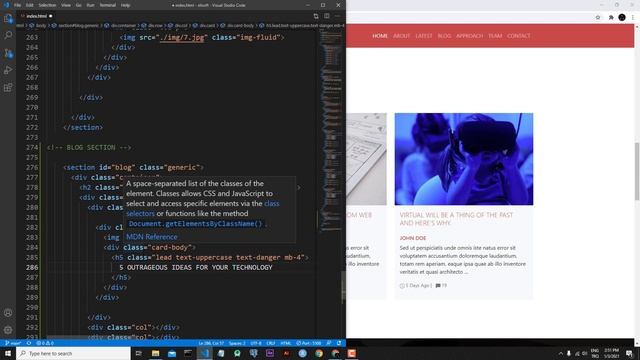Open the Chrome profile avatar
This screenshot has width=640, height=360.
click(x=622, y=18)
